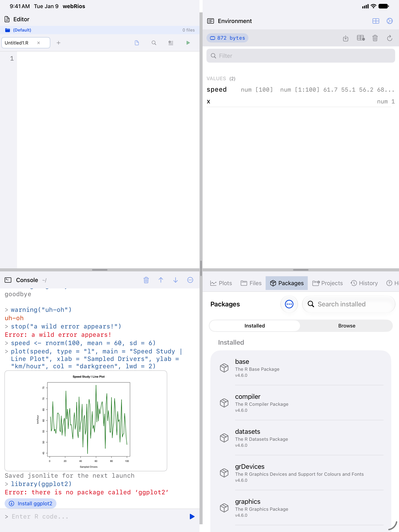The width and height of the screenshot is (399, 532).
Task: Focus the Environment Filter field
Action: point(301,56)
